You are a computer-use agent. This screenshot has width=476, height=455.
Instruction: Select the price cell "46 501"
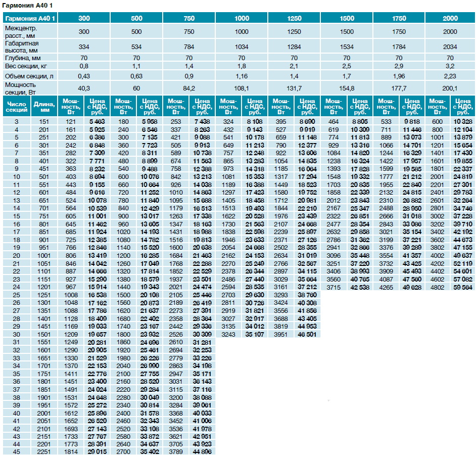point(307,334)
